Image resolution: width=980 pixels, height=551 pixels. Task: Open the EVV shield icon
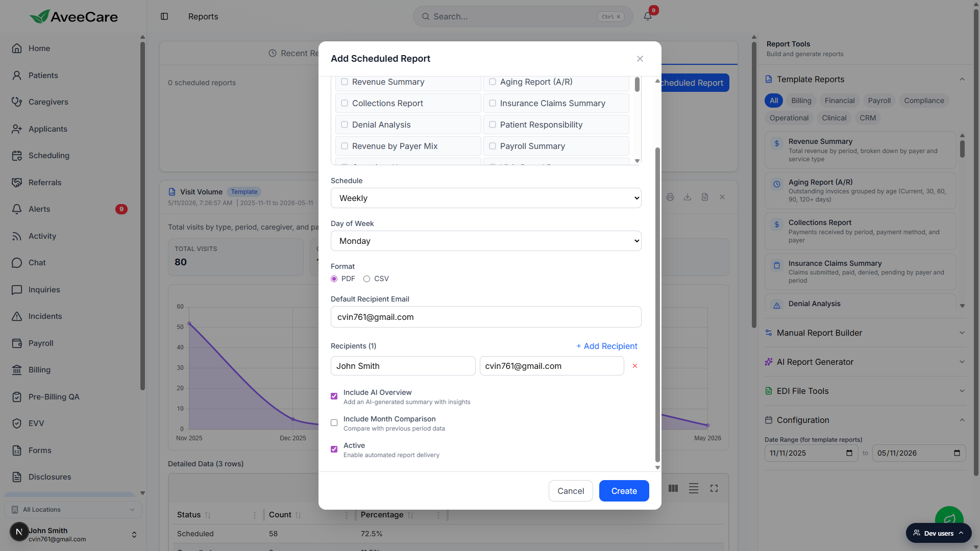coord(17,423)
